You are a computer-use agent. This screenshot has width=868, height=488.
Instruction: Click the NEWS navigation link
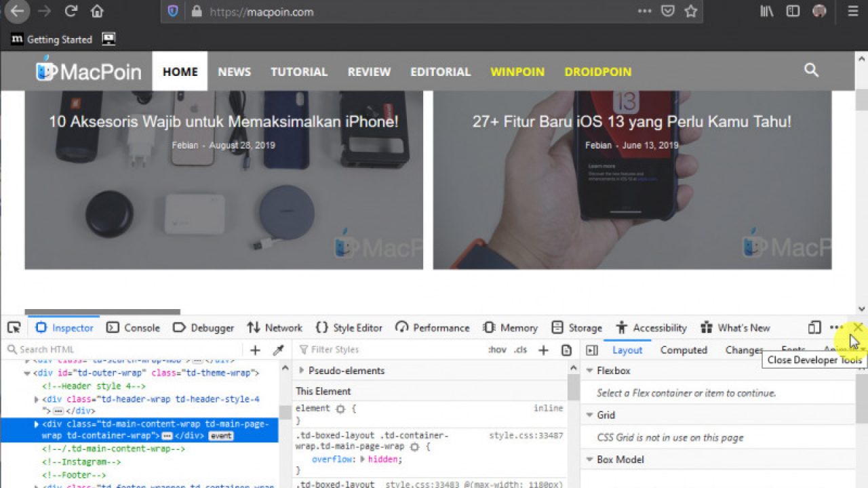tap(234, 71)
